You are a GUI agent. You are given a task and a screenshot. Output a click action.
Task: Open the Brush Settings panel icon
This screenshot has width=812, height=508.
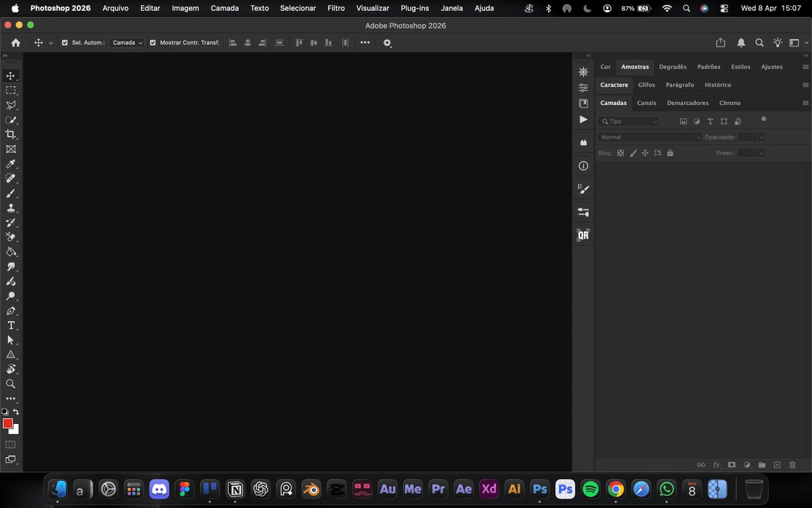583,189
